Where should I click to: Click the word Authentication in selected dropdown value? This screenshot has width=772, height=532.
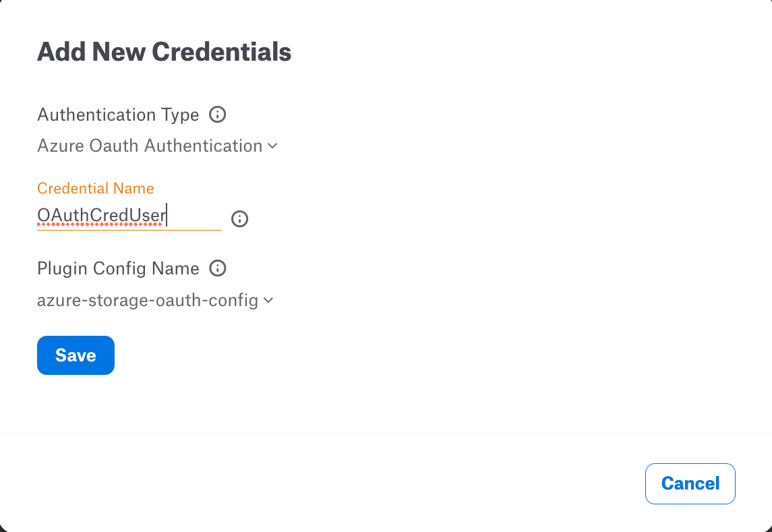tap(203, 146)
